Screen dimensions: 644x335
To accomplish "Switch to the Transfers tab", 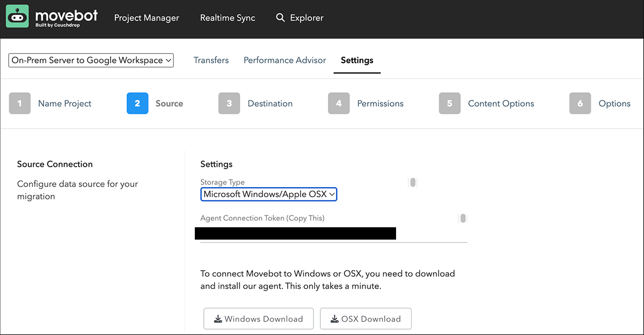I will coord(211,60).
